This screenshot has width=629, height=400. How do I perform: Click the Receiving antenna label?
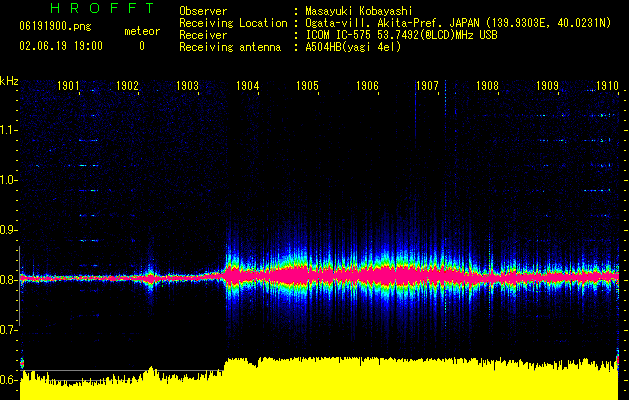point(230,47)
